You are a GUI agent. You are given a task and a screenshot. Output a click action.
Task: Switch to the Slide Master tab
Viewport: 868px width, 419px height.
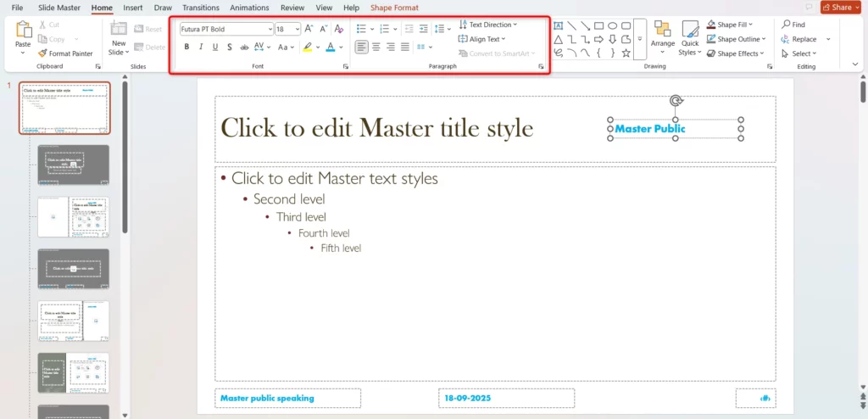pyautogui.click(x=59, y=8)
